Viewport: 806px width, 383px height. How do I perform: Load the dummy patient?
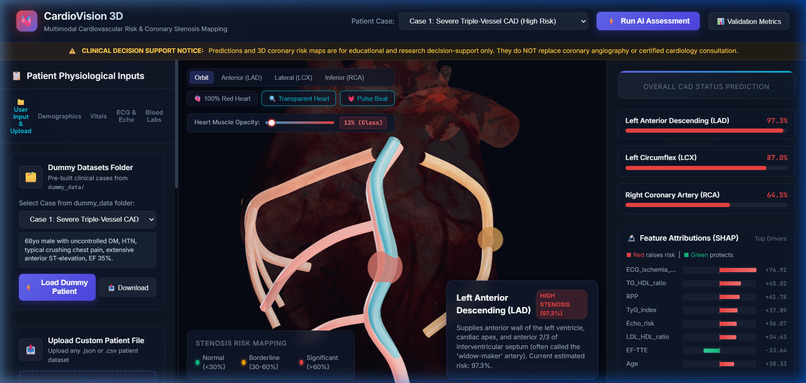(57, 287)
